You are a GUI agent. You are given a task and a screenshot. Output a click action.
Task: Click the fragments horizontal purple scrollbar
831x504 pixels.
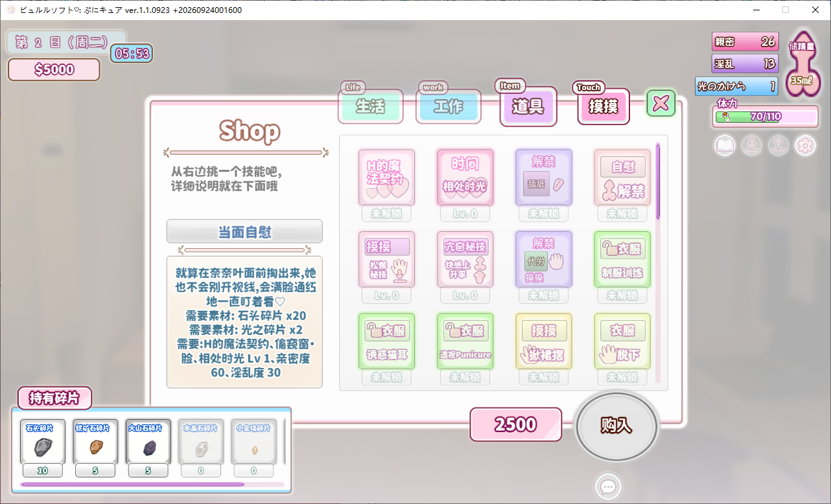pyautogui.click(x=133, y=484)
